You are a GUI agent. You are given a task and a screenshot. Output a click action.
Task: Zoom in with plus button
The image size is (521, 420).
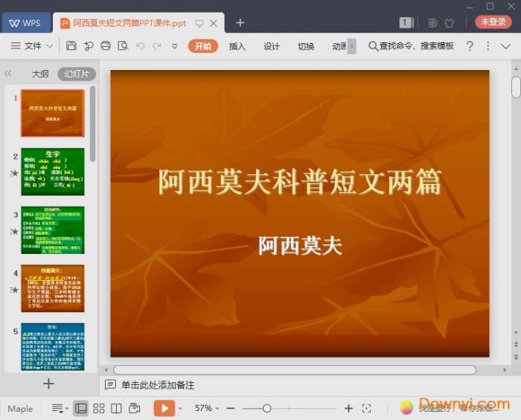[x=348, y=408]
